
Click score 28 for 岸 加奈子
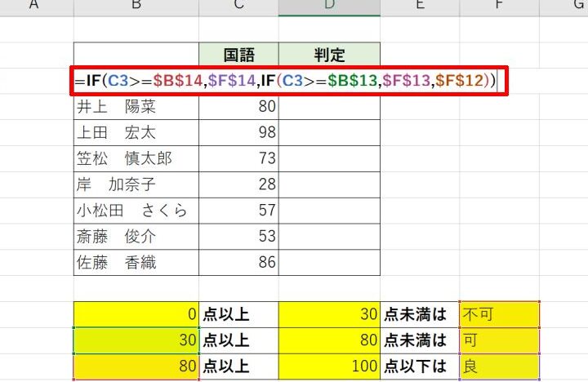tap(238, 184)
